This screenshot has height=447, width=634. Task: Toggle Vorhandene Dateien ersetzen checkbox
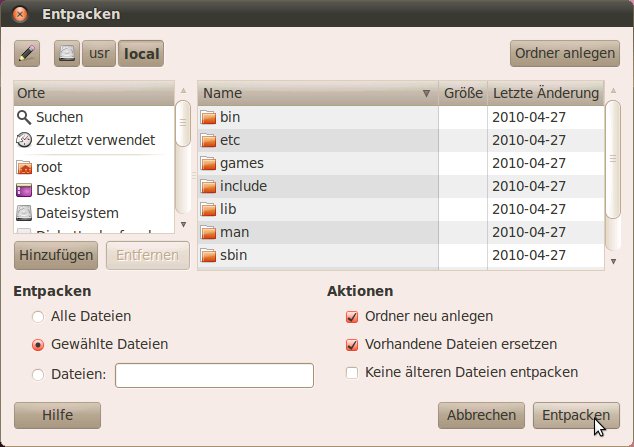pyautogui.click(x=351, y=345)
